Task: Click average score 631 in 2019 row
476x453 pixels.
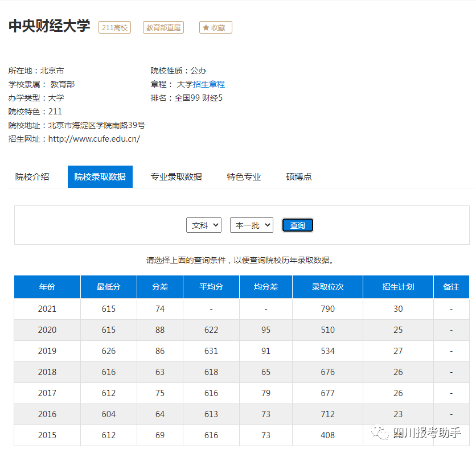Action: [x=211, y=351]
